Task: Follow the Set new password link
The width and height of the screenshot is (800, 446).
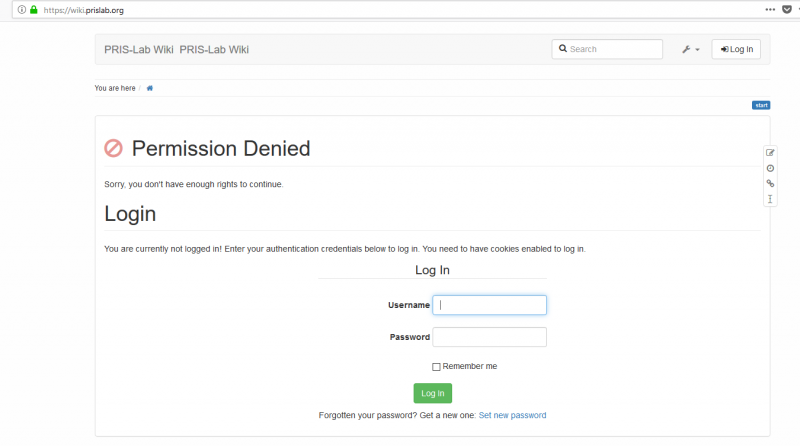Action: 512,415
